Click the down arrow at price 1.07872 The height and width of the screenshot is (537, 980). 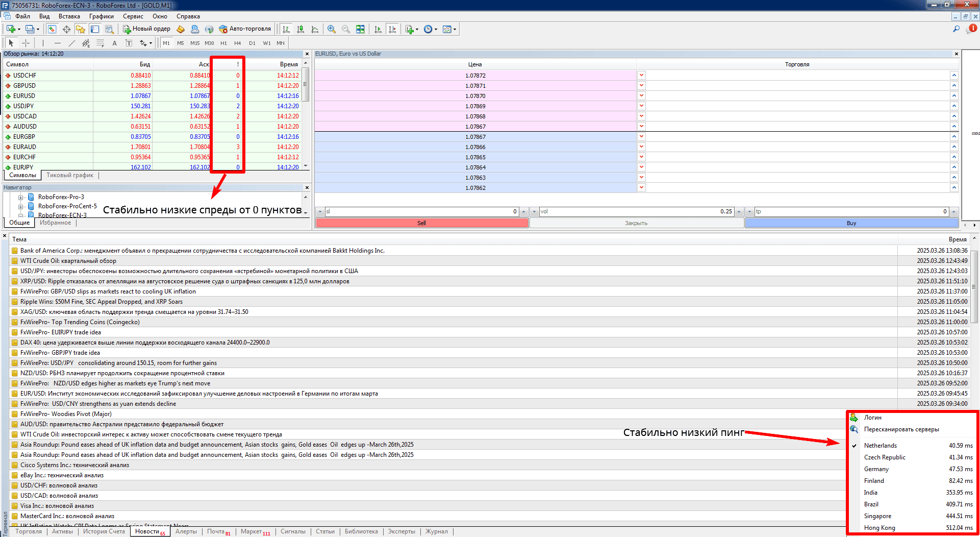(x=641, y=75)
